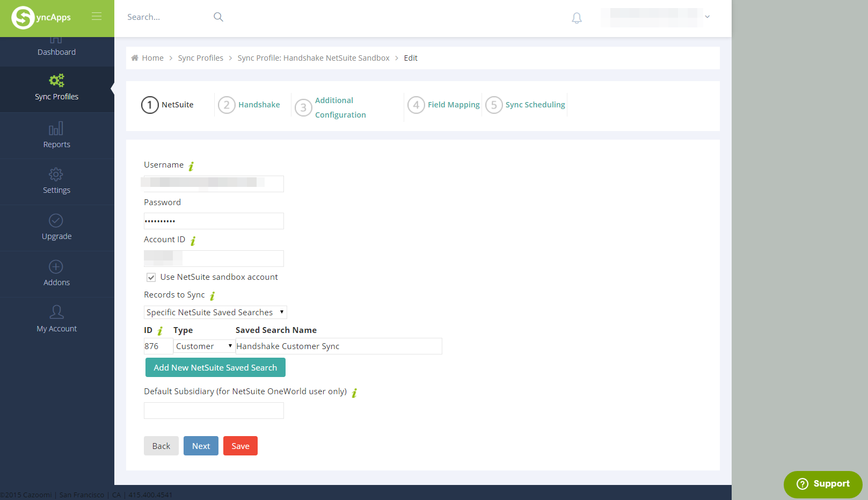The image size is (868, 500).
Task: Click the Default Subsidiary input field
Action: click(214, 411)
